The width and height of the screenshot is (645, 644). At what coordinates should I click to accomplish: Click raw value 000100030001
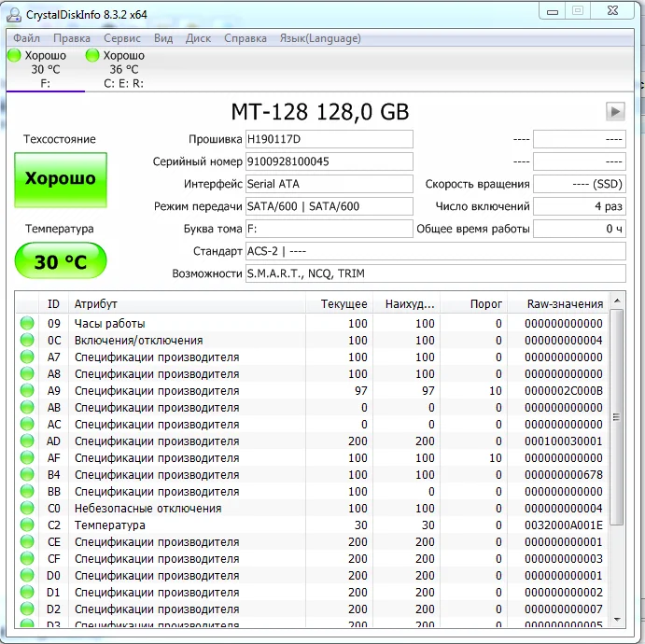point(564,441)
